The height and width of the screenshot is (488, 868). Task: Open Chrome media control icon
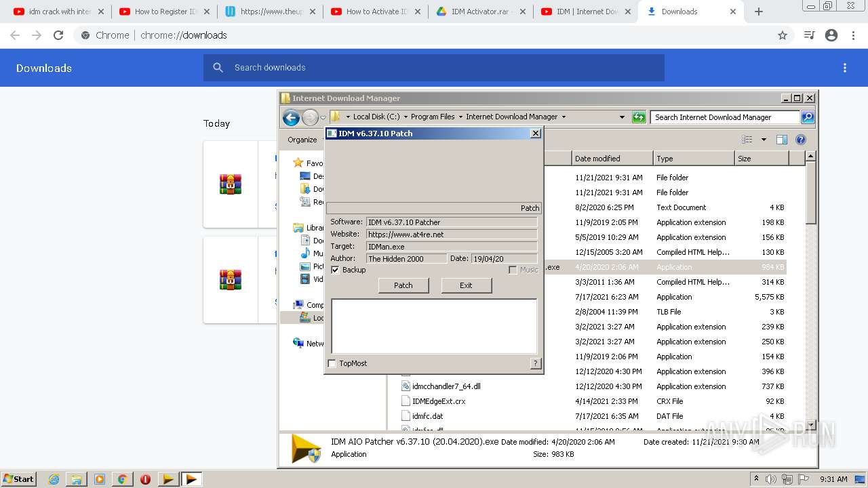[x=809, y=35]
